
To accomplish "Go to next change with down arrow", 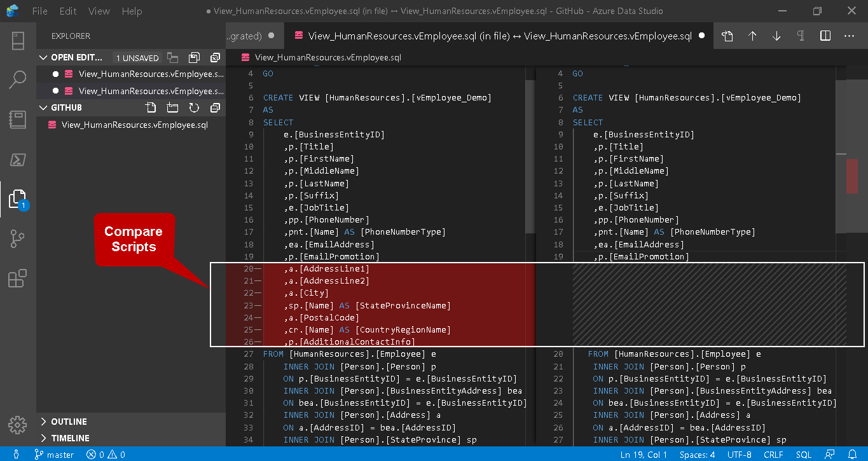I will pyautogui.click(x=776, y=36).
